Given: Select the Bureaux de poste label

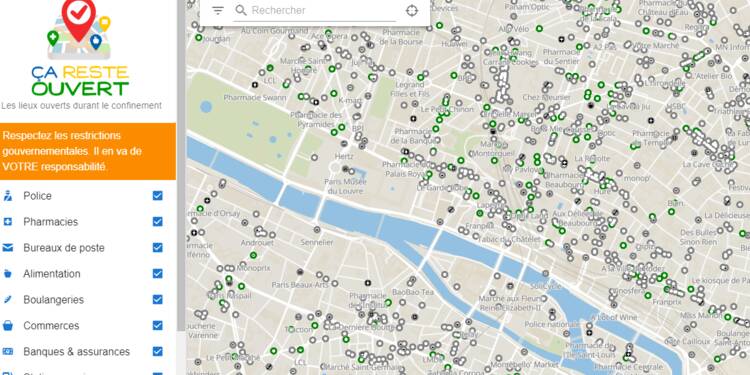Looking at the screenshot, I should (x=64, y=248).
